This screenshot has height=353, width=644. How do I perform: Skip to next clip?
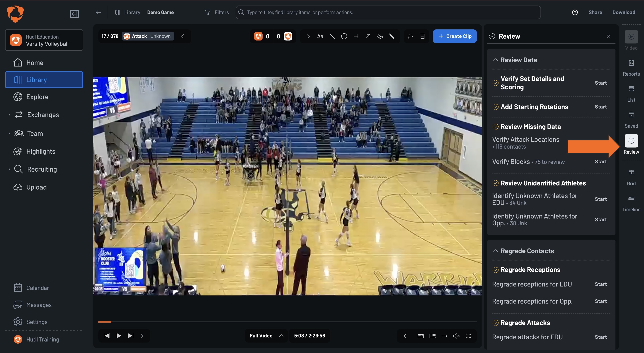click(131, 336)
